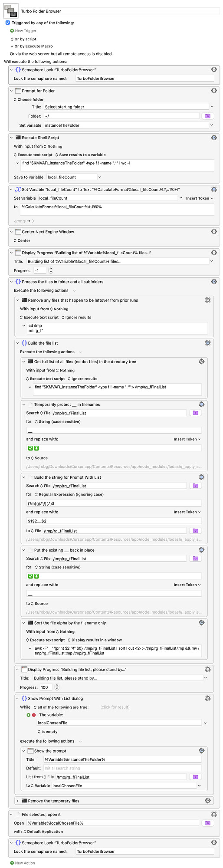Image resolution: width=223 pixels, height=868 pixels.
Task: Open gear menu for Put the existing __ back
Action: 201,550
